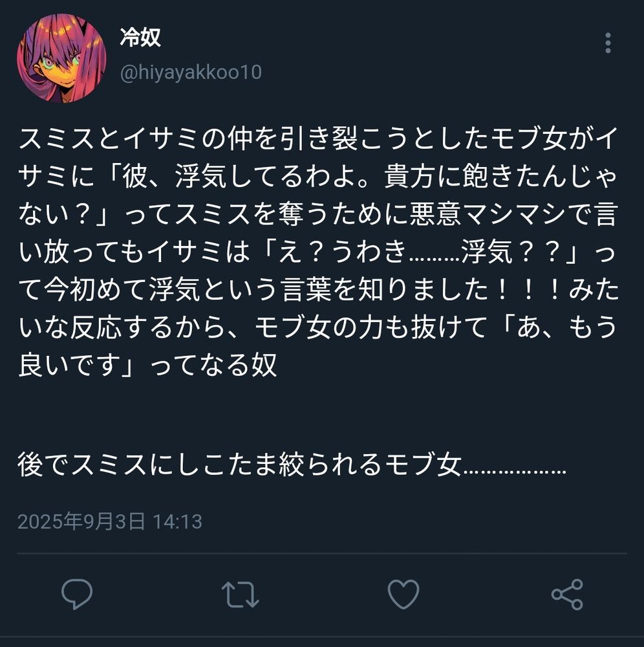Open the three-dot more options menu
Viewport: 644px width, 647px height.
[x=608, y=43]
